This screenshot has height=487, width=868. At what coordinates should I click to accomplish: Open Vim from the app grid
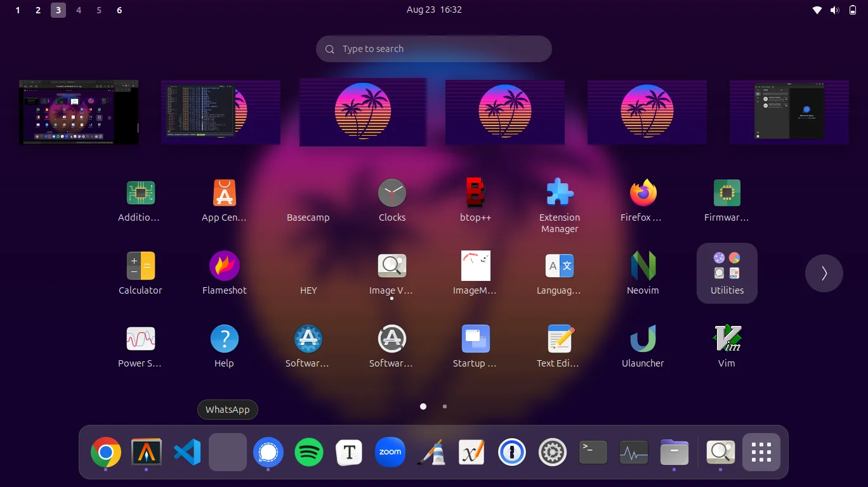727,339
